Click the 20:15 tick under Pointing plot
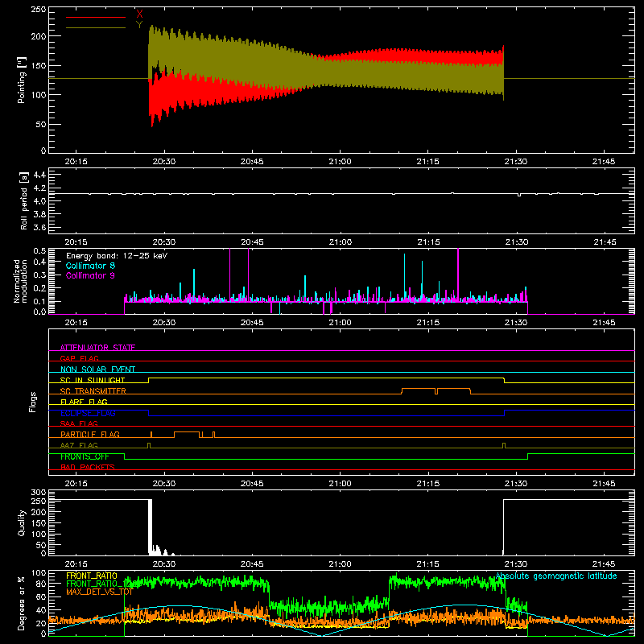Screen dimensions: 644x644 pyautogui.click(x=76, y=162)
